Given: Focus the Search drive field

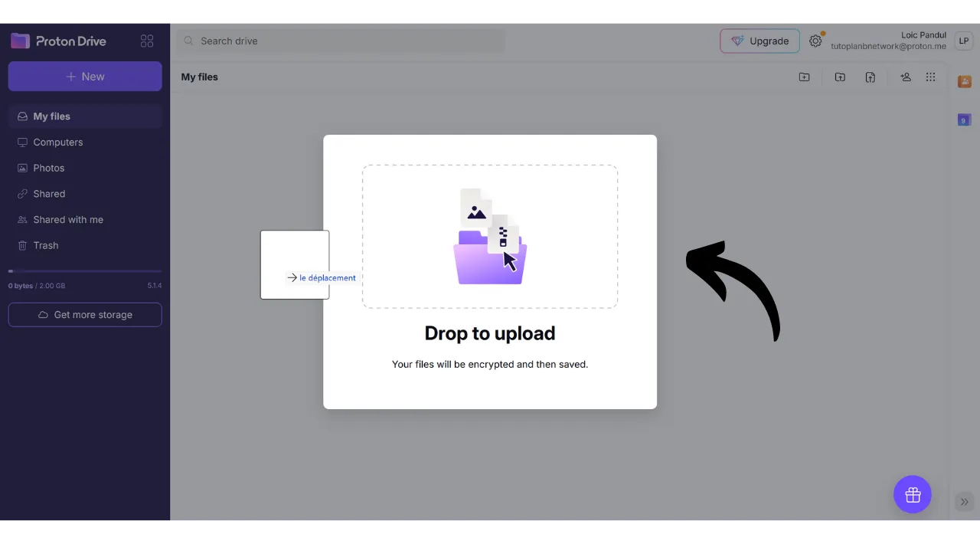Looking at the screenshot, I should pos(341,41).
